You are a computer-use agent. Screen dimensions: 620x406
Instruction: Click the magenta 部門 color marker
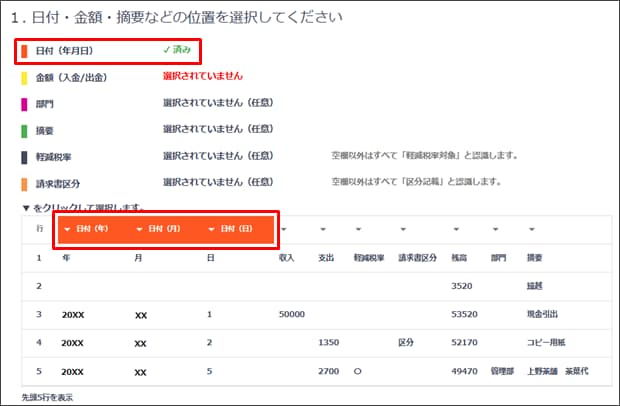click(x=24, y=102)
